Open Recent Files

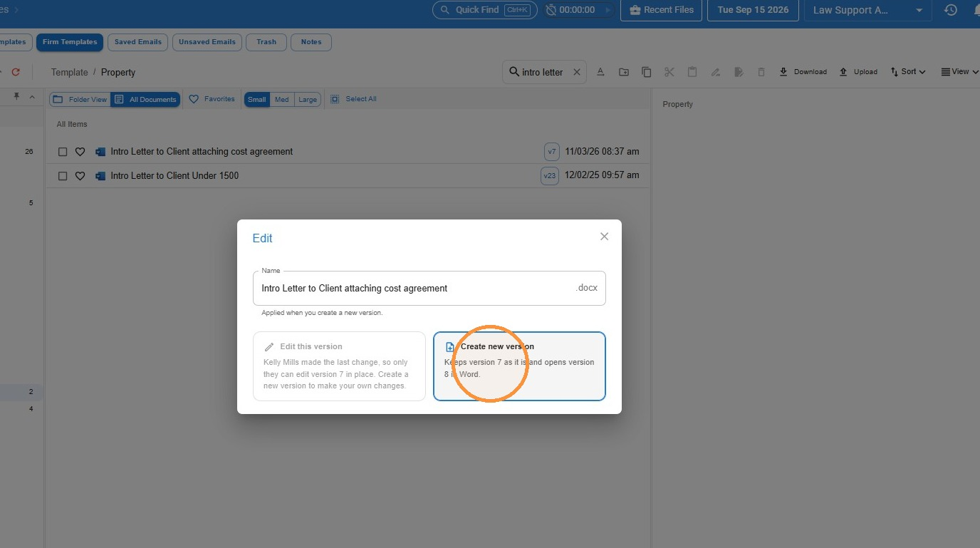[x=662, y=10]
